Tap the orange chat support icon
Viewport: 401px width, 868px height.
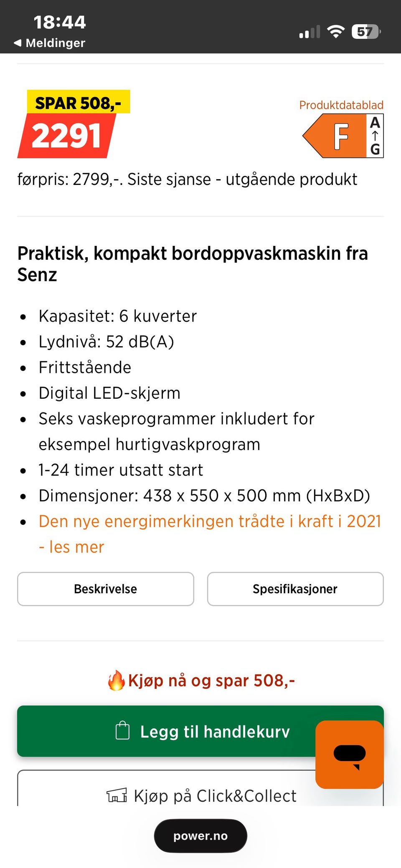[x=349, y=754]
